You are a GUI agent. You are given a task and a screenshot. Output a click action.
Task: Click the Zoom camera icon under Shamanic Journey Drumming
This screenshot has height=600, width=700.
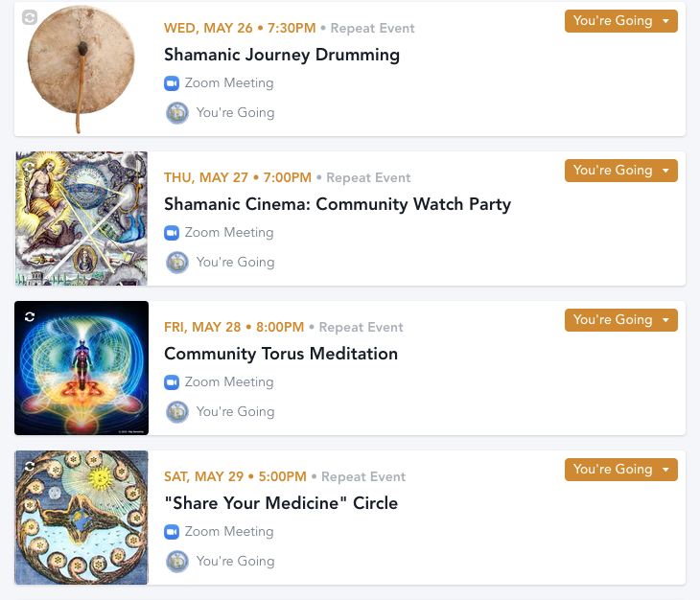(172, 83)
